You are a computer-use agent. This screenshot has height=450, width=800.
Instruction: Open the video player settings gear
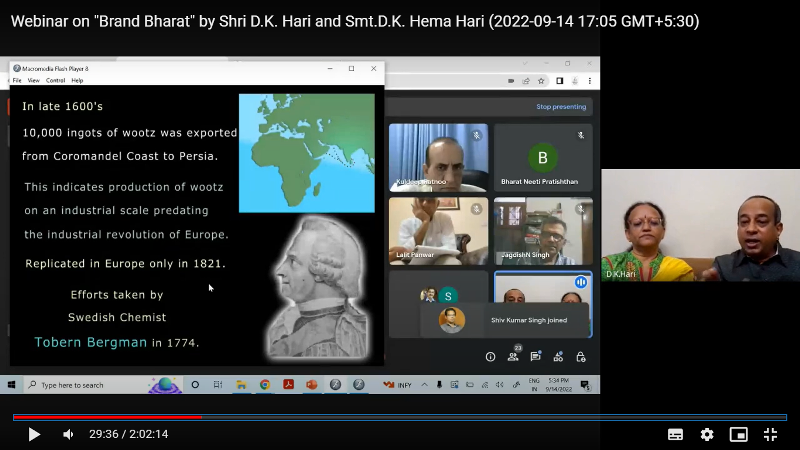707,434
